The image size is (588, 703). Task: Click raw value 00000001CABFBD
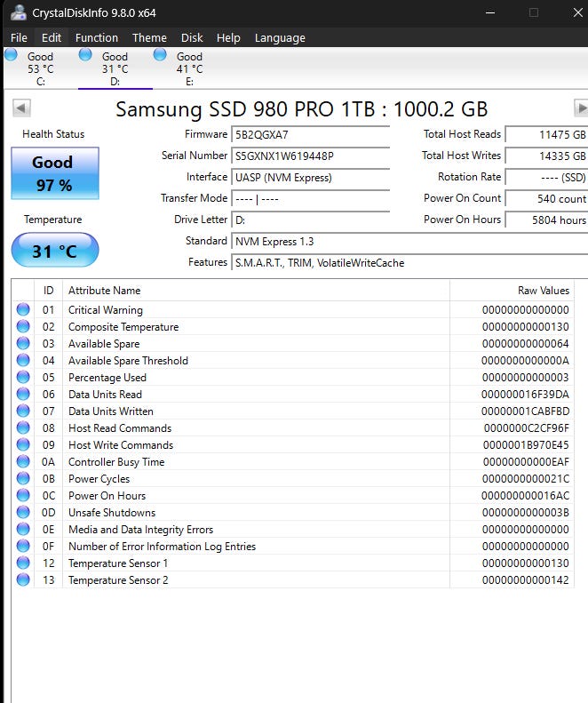pyautogui.click(x=525, y=411)
